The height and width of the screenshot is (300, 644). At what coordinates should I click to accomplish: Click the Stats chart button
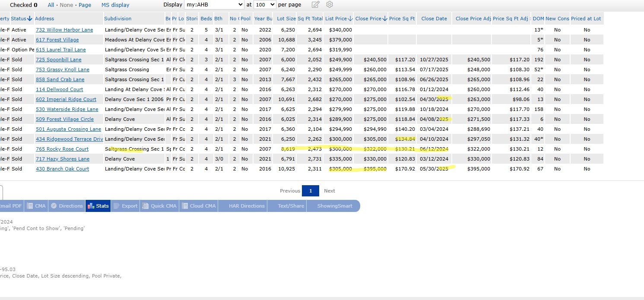(98, 206)
